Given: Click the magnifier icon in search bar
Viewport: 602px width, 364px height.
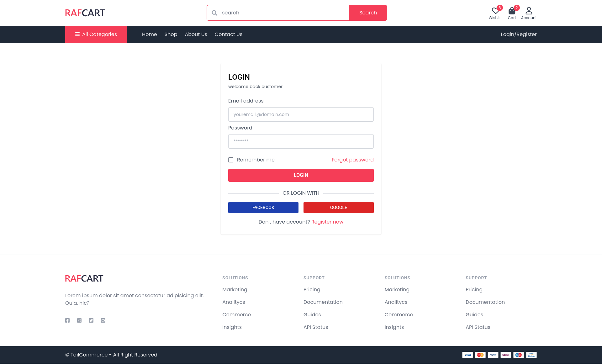Looking at the screenshot, I should click(214, 13).
